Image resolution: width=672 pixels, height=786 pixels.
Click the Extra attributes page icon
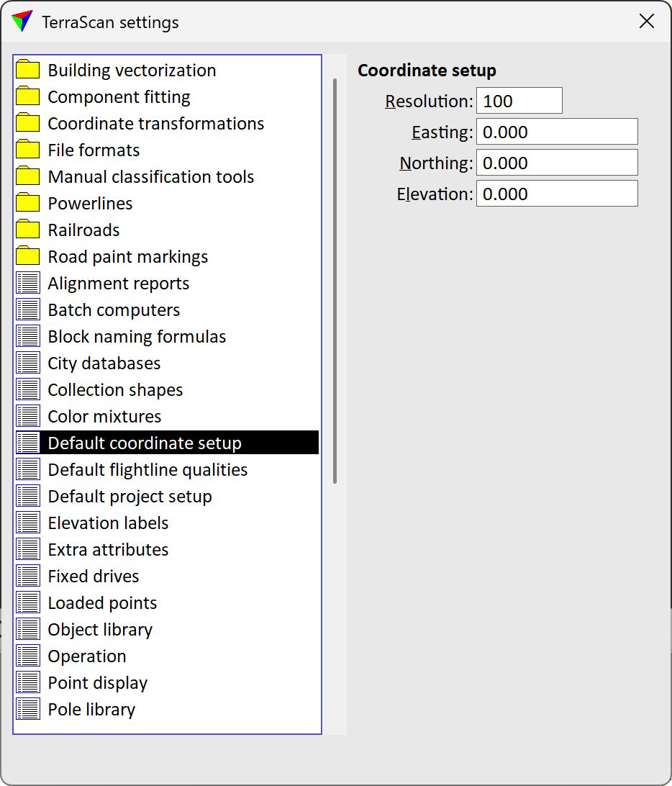[x=28, y=549]
